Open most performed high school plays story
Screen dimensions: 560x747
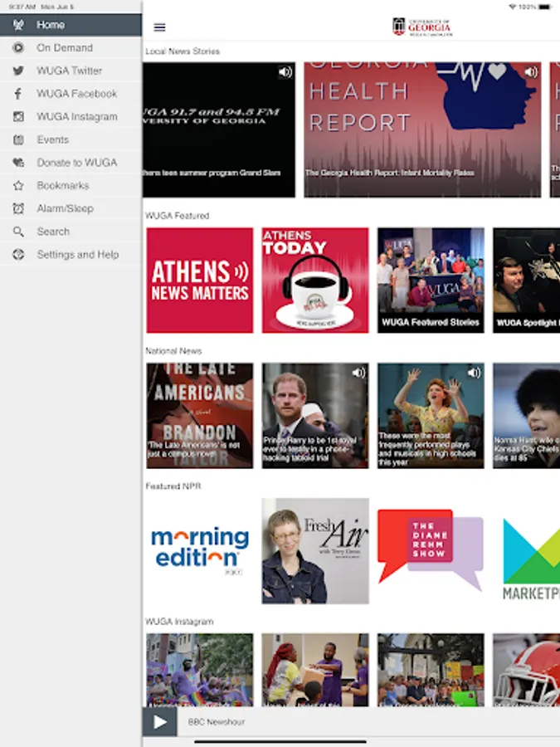pos(431,416)
